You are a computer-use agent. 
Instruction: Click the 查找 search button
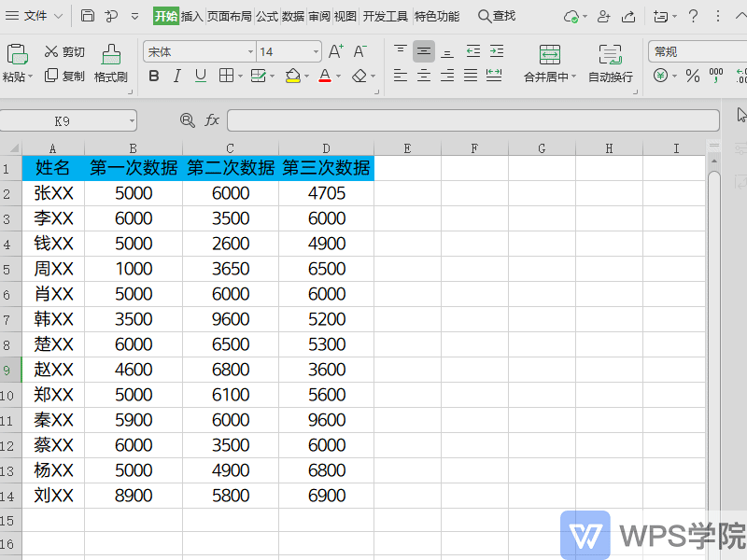click(x=497, y=16)
